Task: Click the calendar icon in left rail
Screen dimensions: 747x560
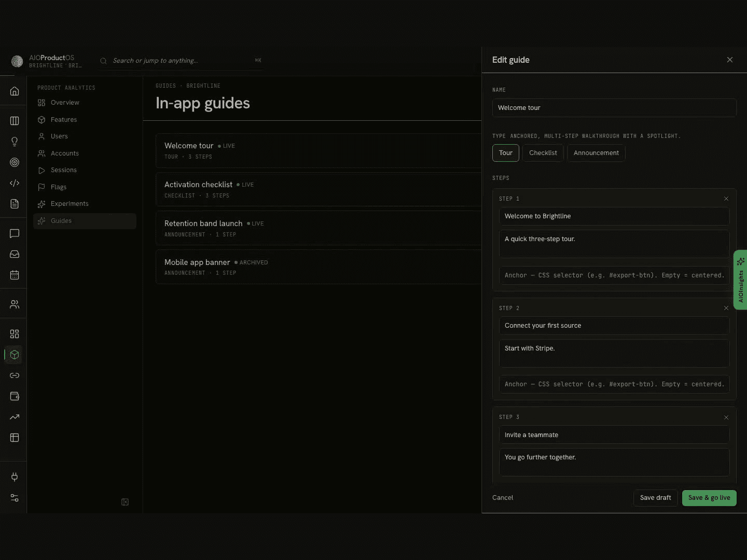Action: 15,275
